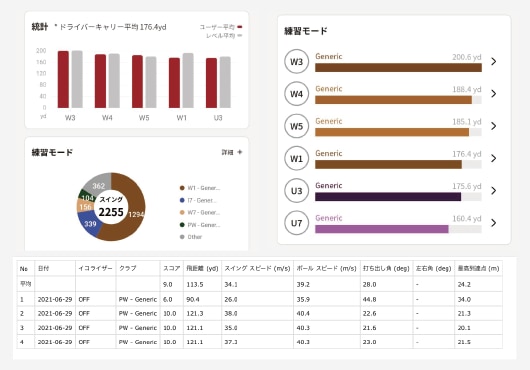Click row 2 distance value 121.3
This screenshot has height=370, width=530.
point(195,314)
